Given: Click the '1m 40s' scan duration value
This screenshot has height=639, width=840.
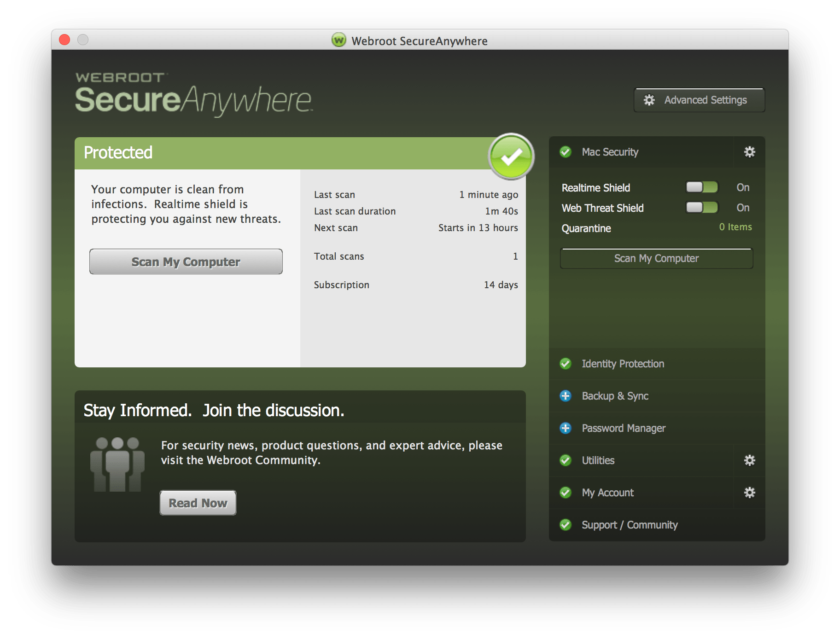Looking at the screenshot, I should click(502, 211).
